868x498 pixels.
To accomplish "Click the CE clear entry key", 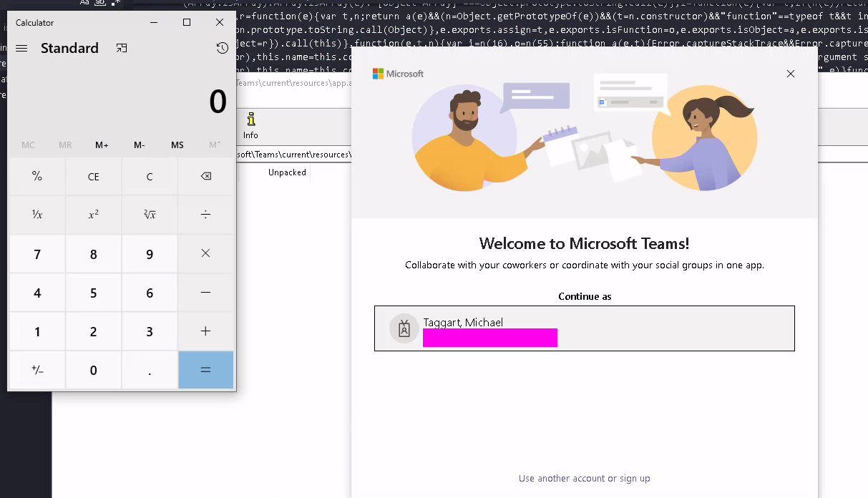I will 94,176.
